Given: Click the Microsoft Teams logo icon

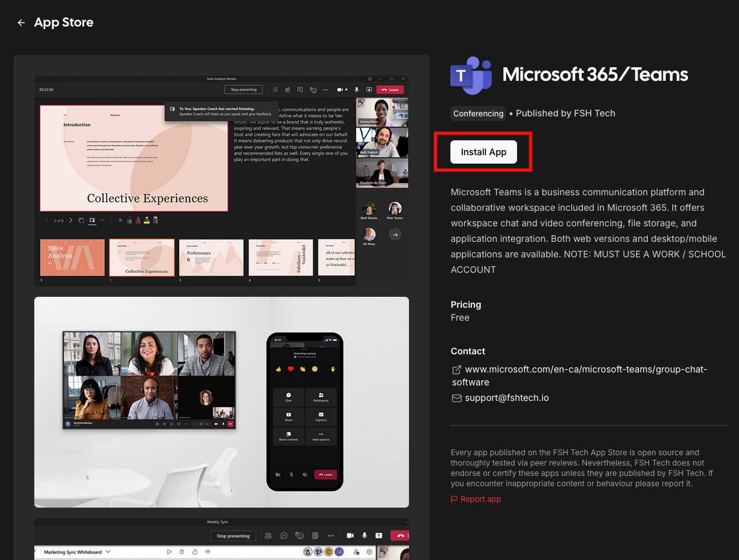Looking at the screenshot, I should coord(471,75).
